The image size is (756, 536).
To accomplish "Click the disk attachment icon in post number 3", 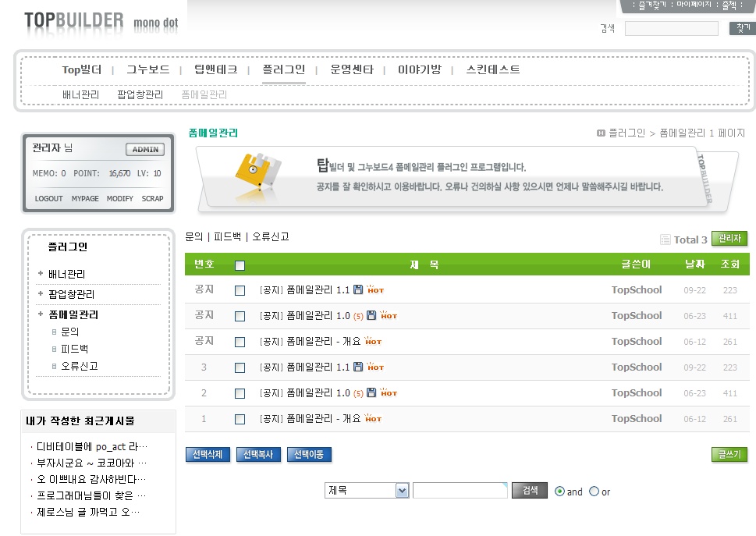I will [x=358, y=367].
